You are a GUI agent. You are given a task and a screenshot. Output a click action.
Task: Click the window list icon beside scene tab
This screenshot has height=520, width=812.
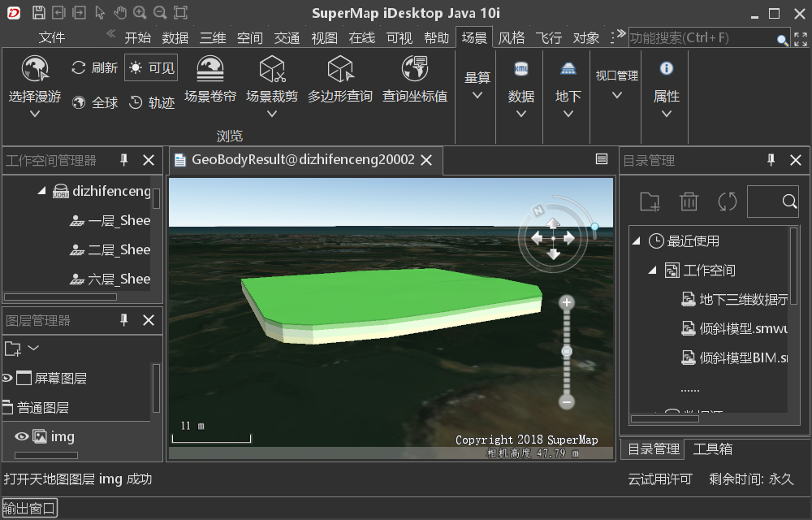(601, 159)
